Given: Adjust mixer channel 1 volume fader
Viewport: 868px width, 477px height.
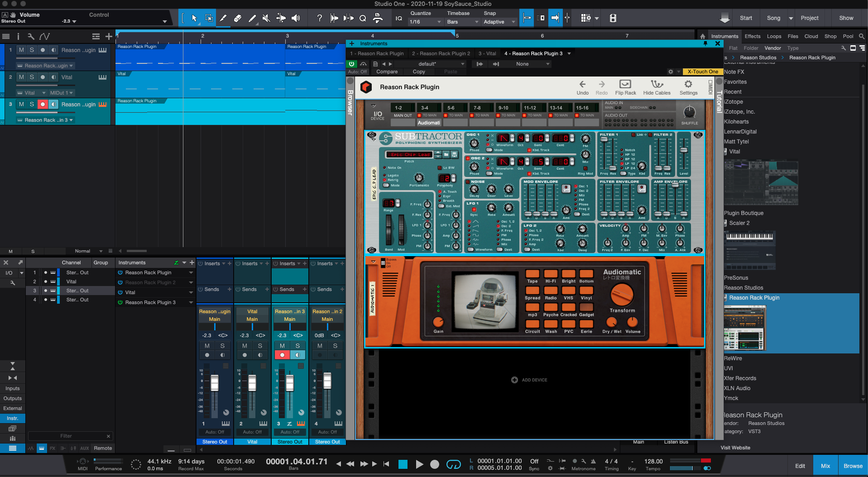Looking at the screenshot, I should click(215, 383).
